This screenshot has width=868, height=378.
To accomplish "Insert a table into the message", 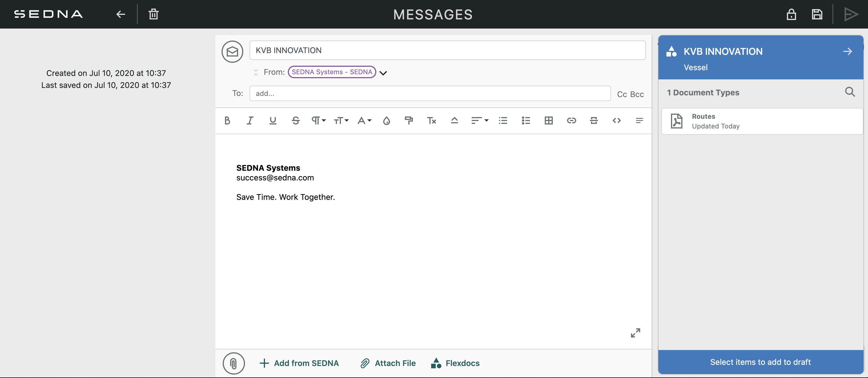I will point(548,120).
